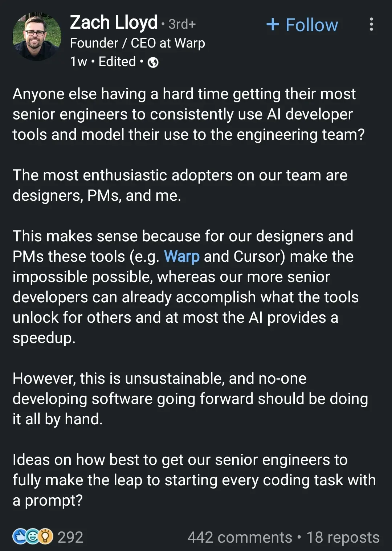Open the Zach Lloyd name link
Viewport: 392px width, 551px height.
pyautogui.click(x=114, y=23)
